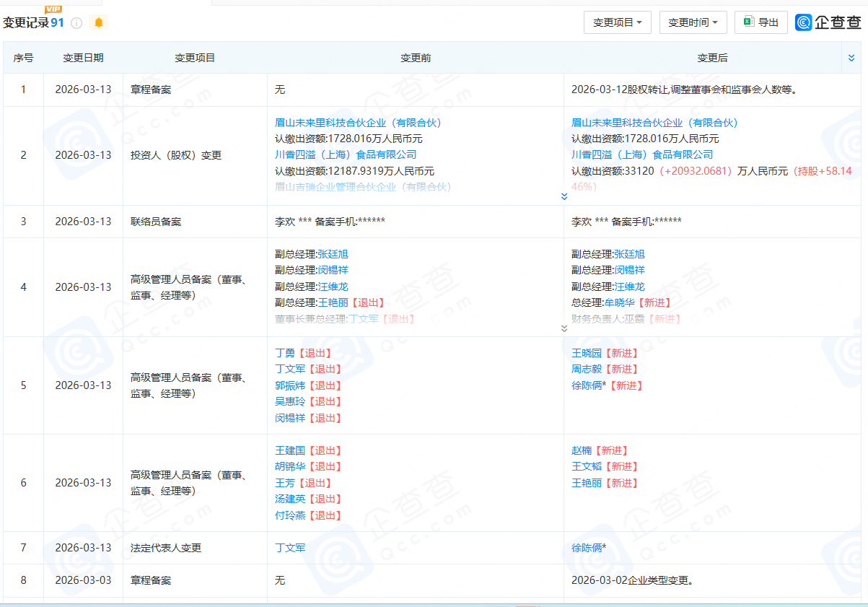This screenshot has width=868, height=607.
Task: Click 徐陈俩 in the legal representative row
Action: point(587,548)
